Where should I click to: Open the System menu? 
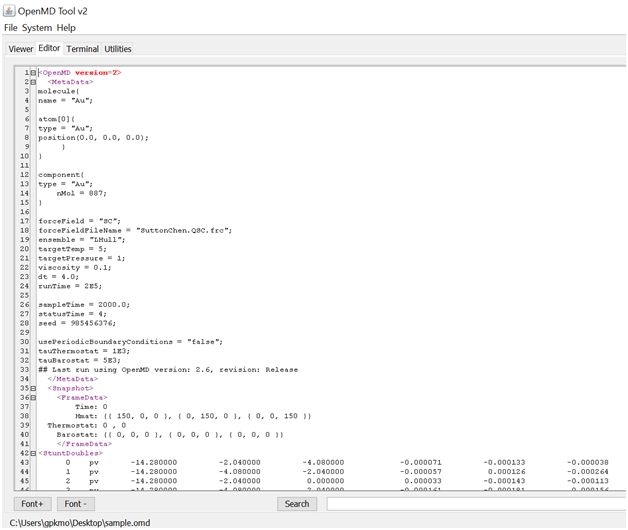(37, 28)
